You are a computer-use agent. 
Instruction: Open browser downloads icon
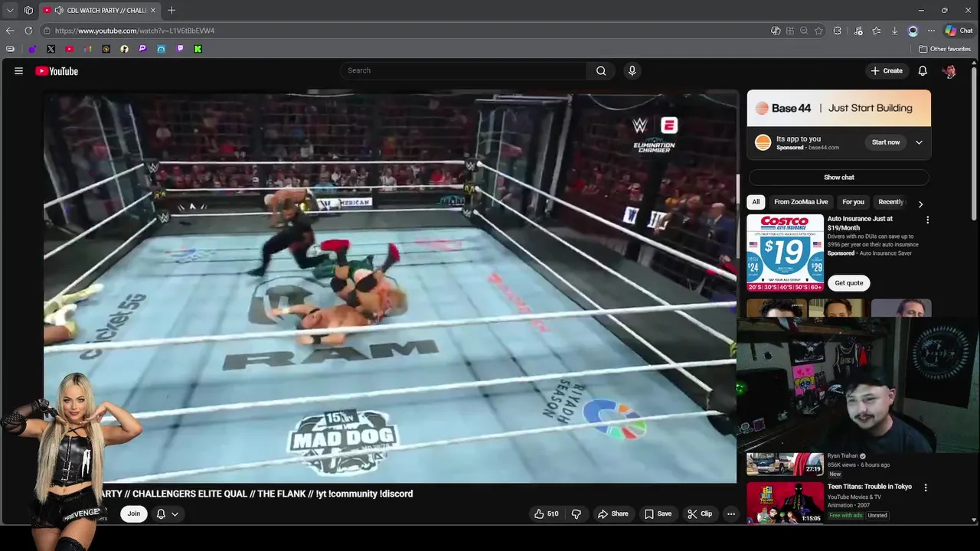tap(894, 31)
